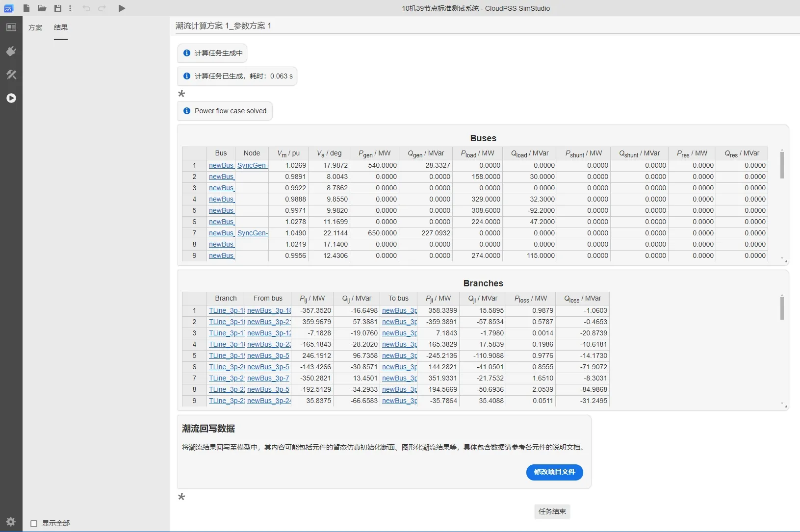
Task: Open the summary panel in the sidebar
Action: click(x=11, y=27)
